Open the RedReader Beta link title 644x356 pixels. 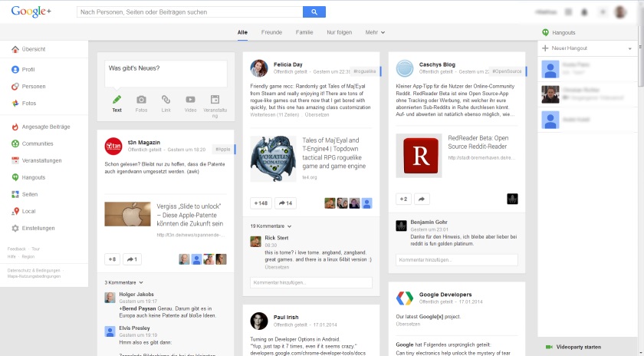tap(478, 142)
